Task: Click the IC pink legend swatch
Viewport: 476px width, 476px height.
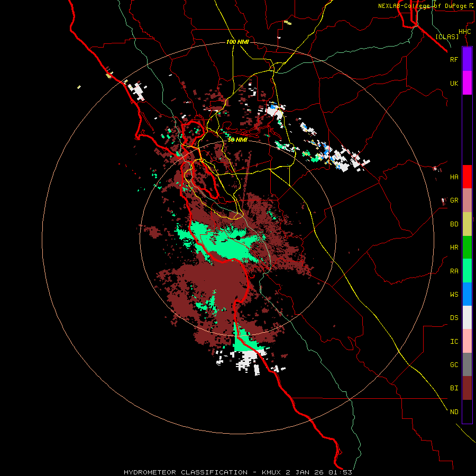Action: [x=467, y=341]
